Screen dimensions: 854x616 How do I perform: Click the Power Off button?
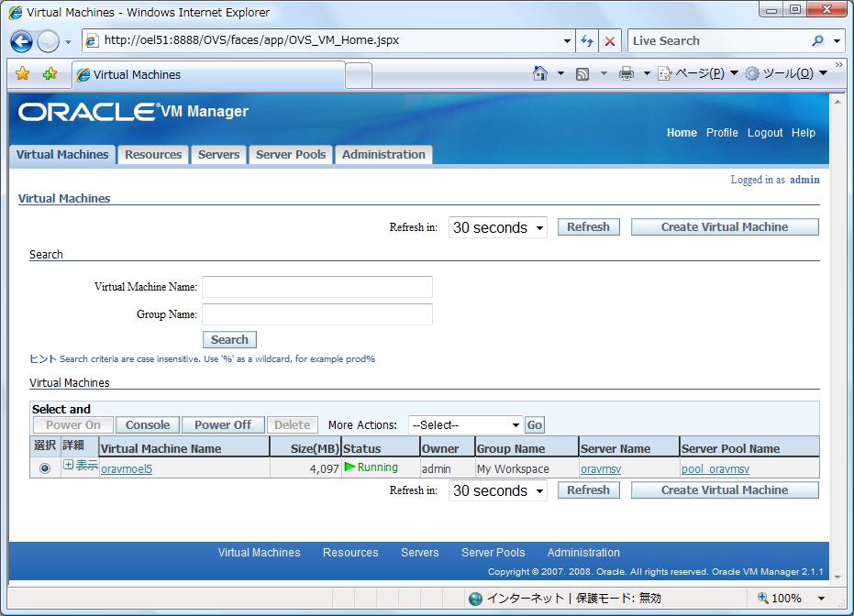tap(223, 425)
